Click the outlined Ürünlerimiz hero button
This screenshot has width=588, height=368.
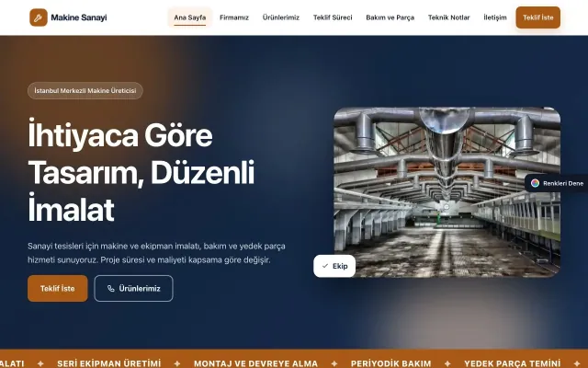(133, 288)
